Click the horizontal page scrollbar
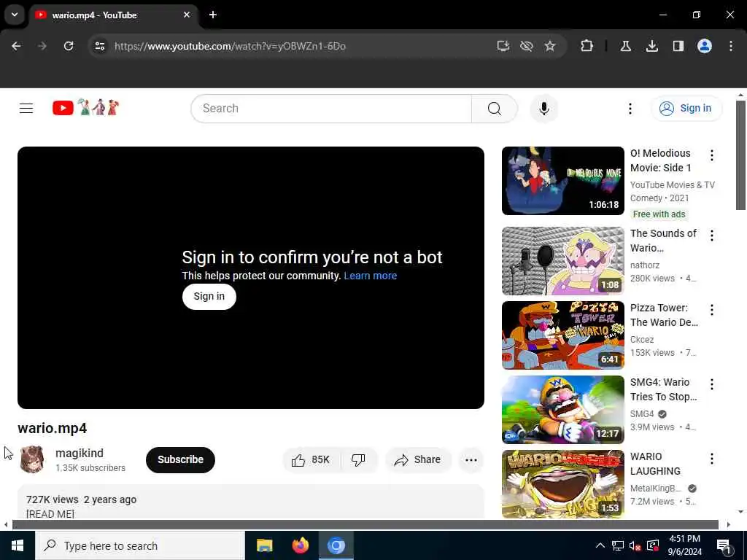This screenshot has height=560, width=747. point(365,525)
